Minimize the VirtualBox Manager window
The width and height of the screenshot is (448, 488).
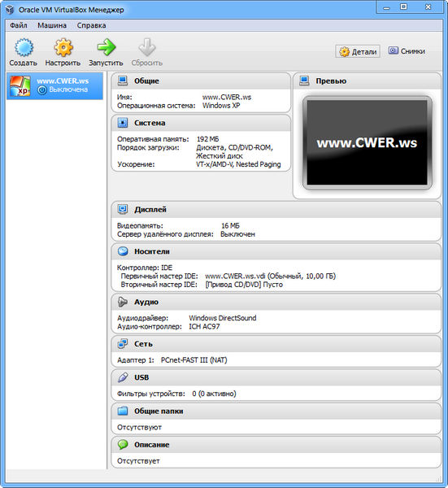[x=387, y=7]
